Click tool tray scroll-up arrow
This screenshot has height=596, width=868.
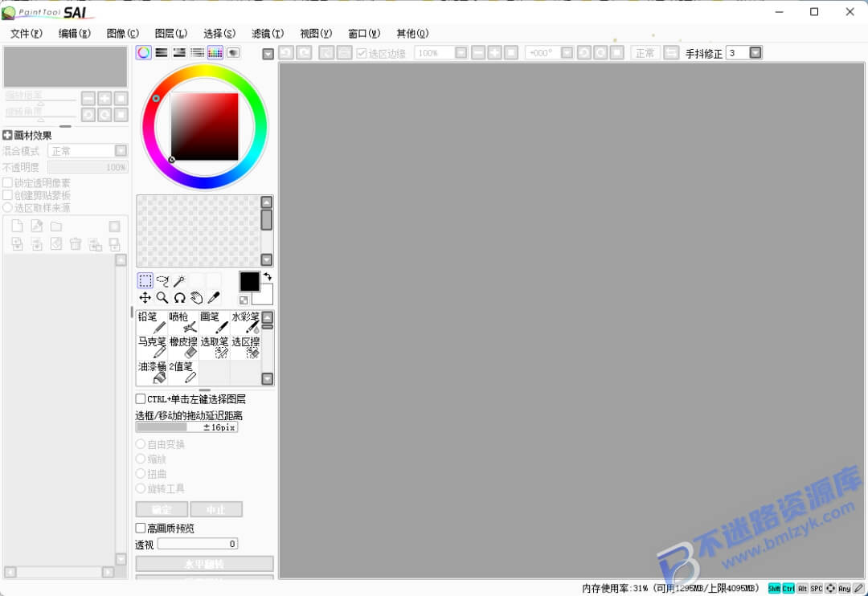pos(268,317)
